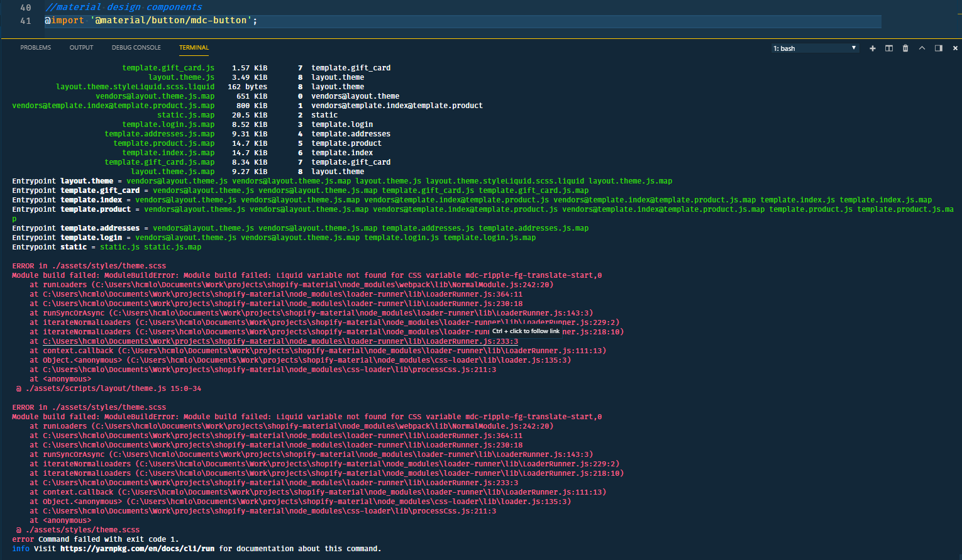Viewport: 962px width, 560px height.
Task: Click the '//material design components' comment line
Action: [124, 7]
